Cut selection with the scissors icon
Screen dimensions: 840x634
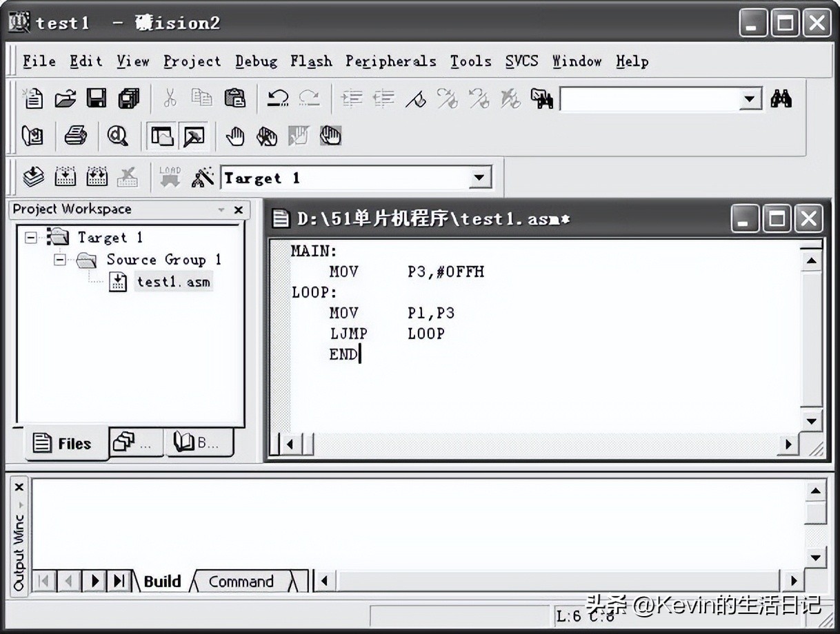(x=170, y=99)
